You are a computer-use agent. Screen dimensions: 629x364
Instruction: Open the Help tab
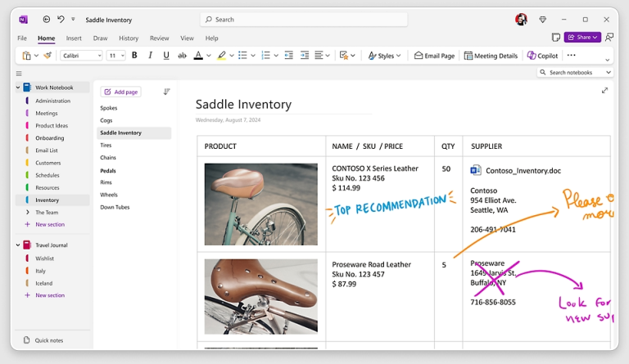[212, 38]
